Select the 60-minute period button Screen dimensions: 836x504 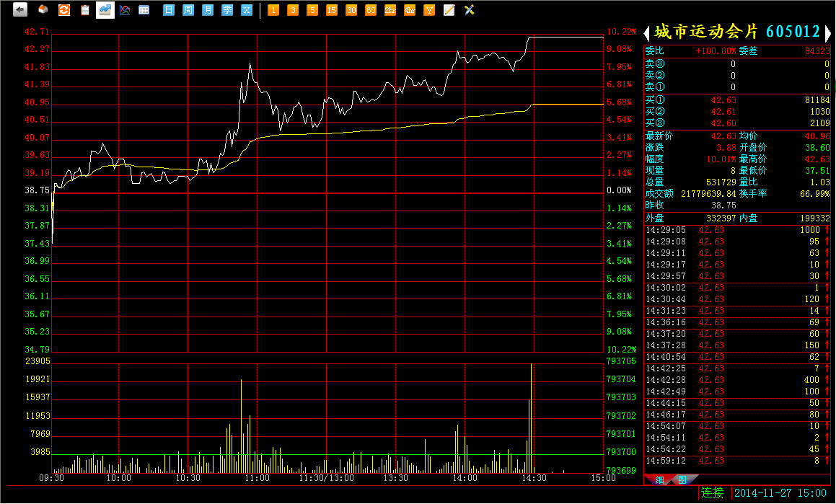(371, 10)
